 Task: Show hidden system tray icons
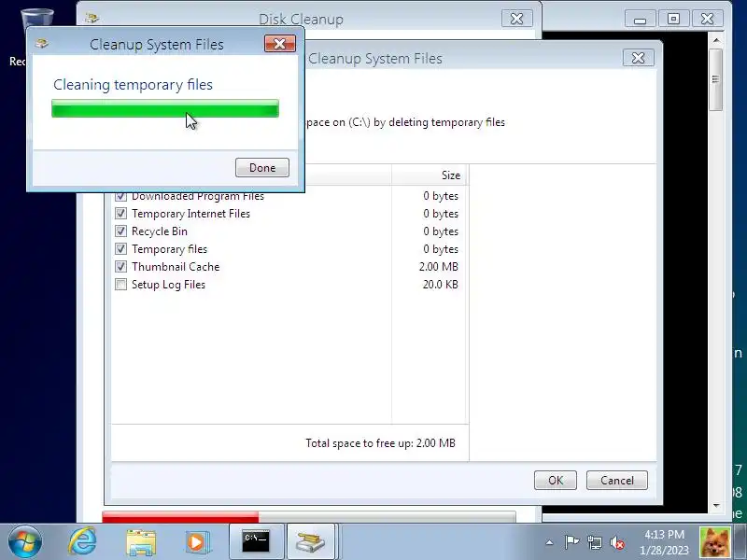point(549,542)
